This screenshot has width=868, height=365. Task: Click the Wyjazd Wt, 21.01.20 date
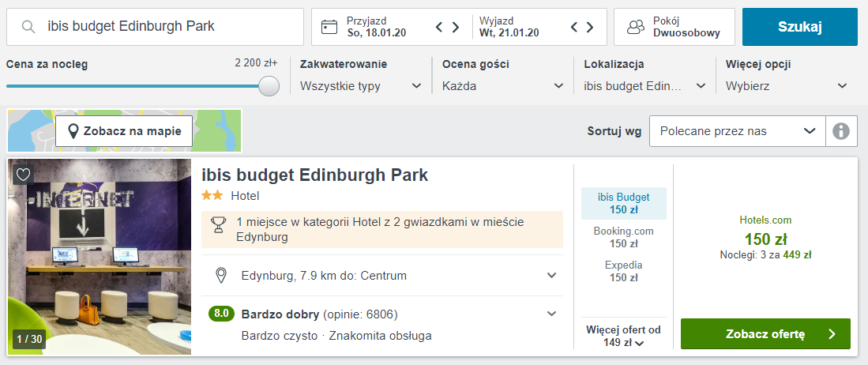[x=509, y=27]
